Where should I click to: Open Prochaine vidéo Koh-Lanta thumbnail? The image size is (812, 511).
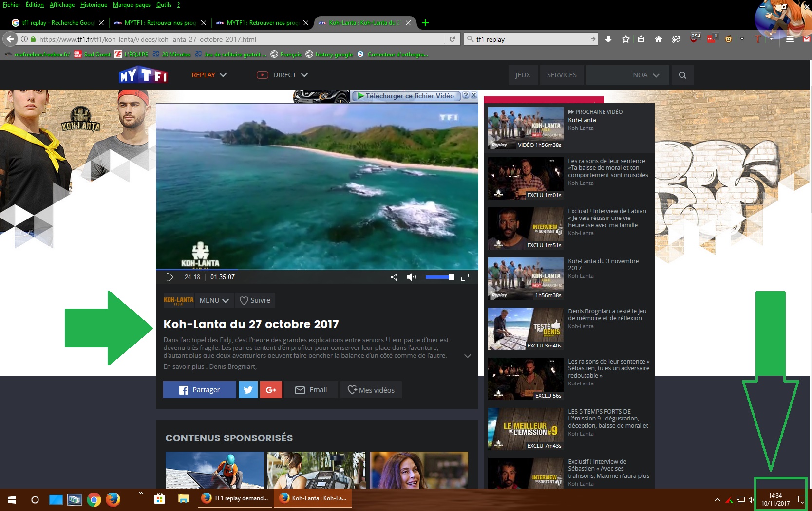(x=526, y=128)
